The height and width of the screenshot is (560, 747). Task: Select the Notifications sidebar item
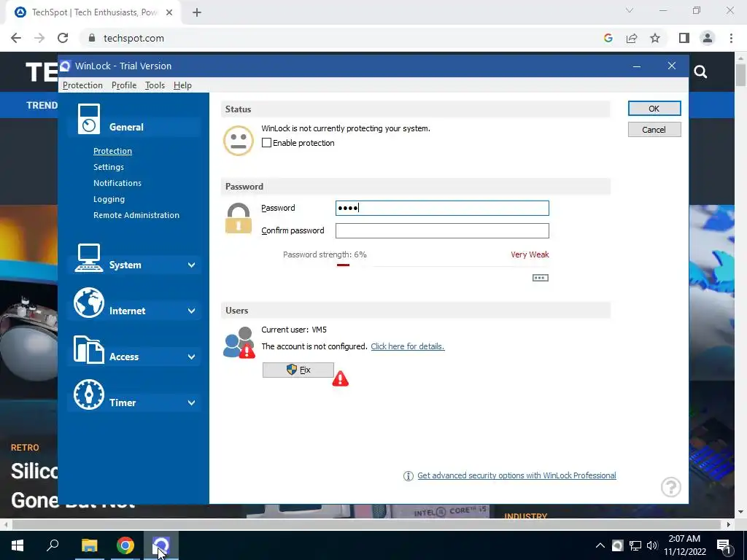[x=117, y=183]
